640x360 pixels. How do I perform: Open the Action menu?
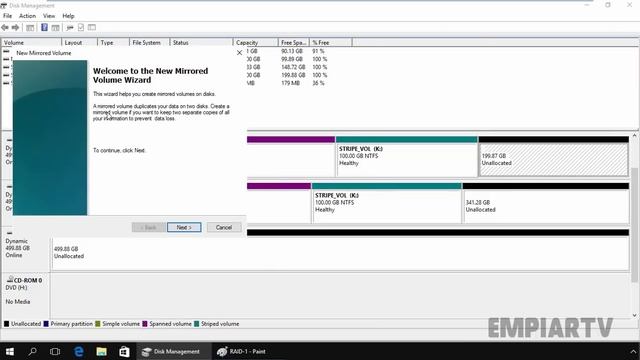(27, 16)
